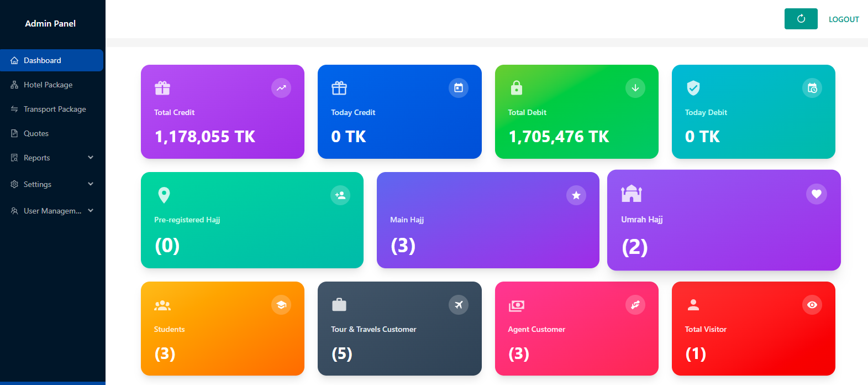Click the add person icon on Pre-registered Hajj
The image size is (868, 385).
click(340, 195)
